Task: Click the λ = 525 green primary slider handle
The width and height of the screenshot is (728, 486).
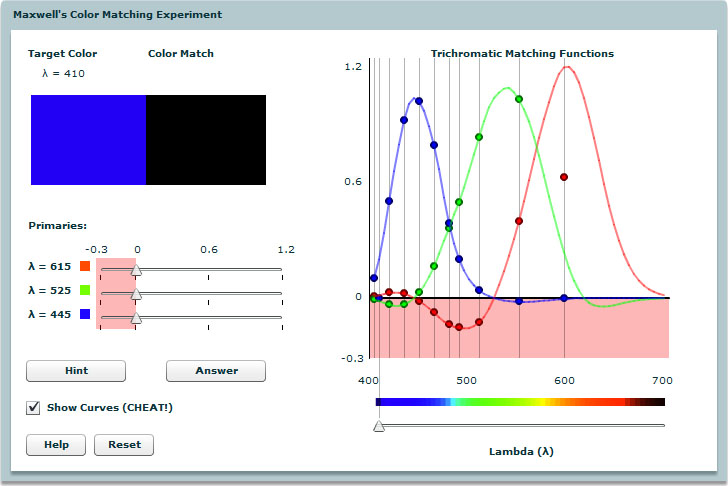Action: [137, 293]
